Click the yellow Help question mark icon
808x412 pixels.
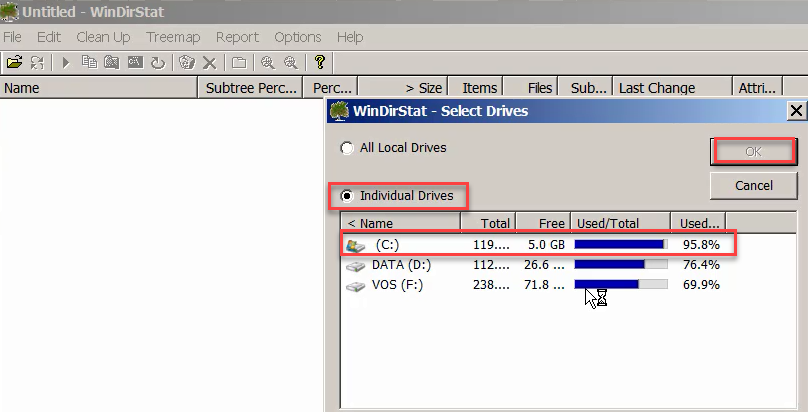pos(319,62)
